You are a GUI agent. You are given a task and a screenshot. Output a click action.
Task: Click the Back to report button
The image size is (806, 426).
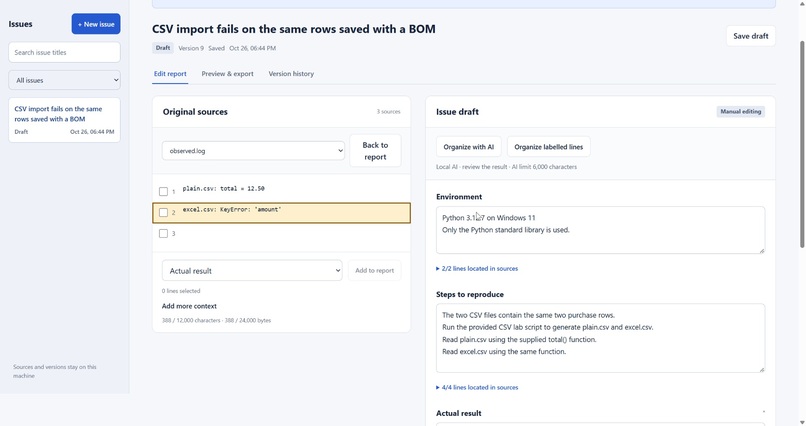coord(375,151)
